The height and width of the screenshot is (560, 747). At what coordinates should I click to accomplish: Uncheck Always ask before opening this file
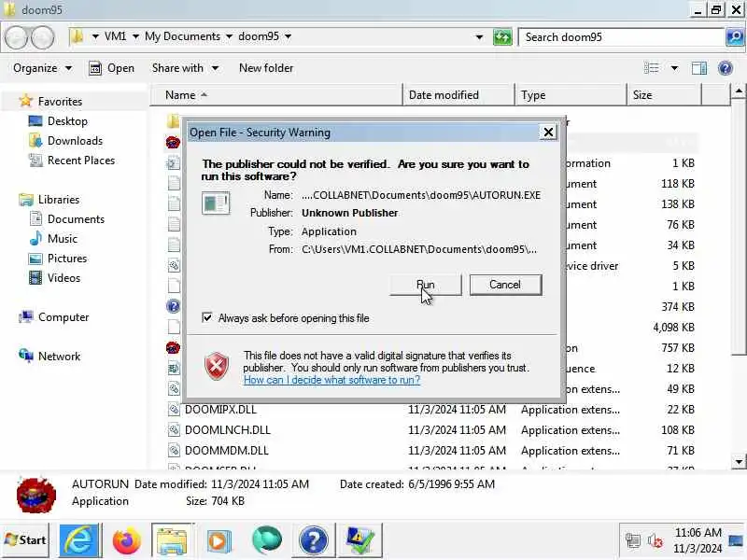point(207,317)
